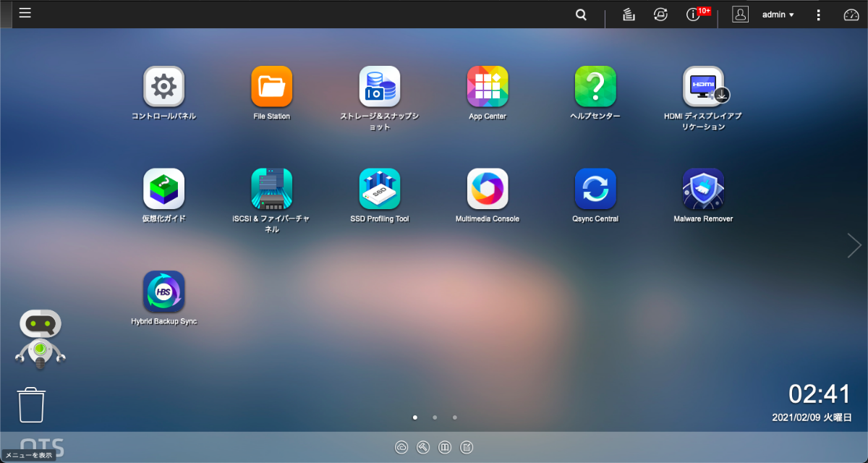Open external devices icon
This screenshot has height=463, width=868.
tap(660, 14)
